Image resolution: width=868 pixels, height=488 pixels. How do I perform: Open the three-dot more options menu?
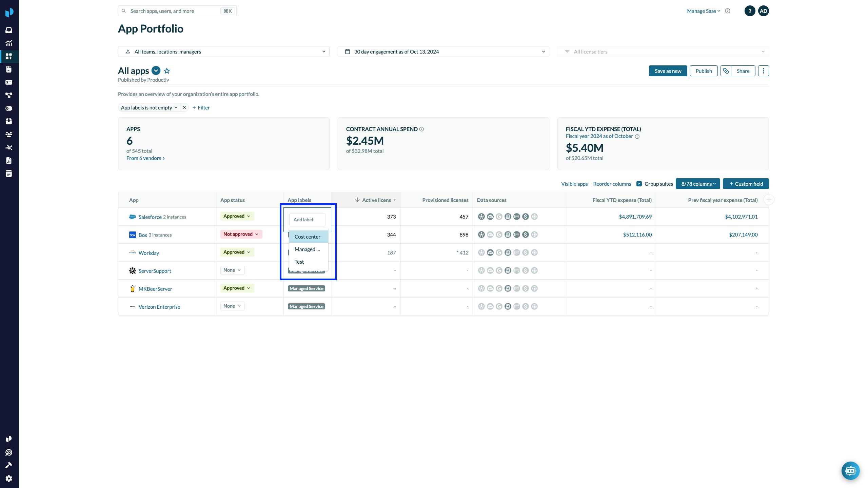763,71
